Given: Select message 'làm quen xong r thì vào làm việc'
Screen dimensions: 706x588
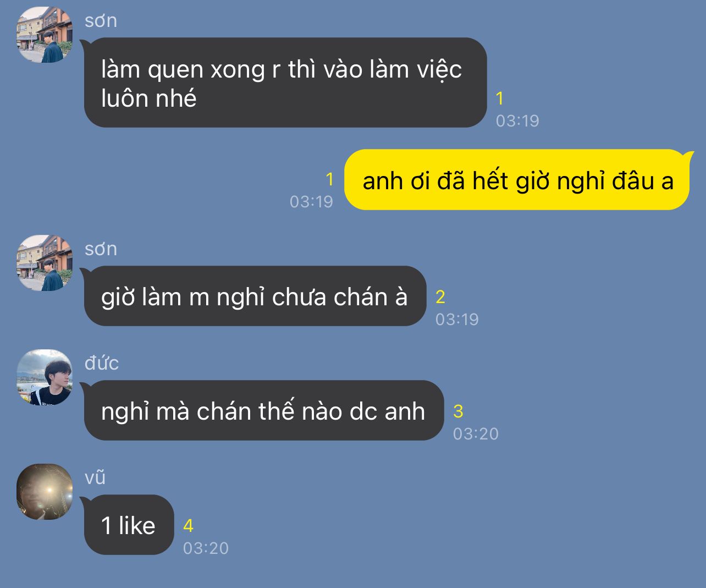Looking at the screenshot, I should click(285, 83).
